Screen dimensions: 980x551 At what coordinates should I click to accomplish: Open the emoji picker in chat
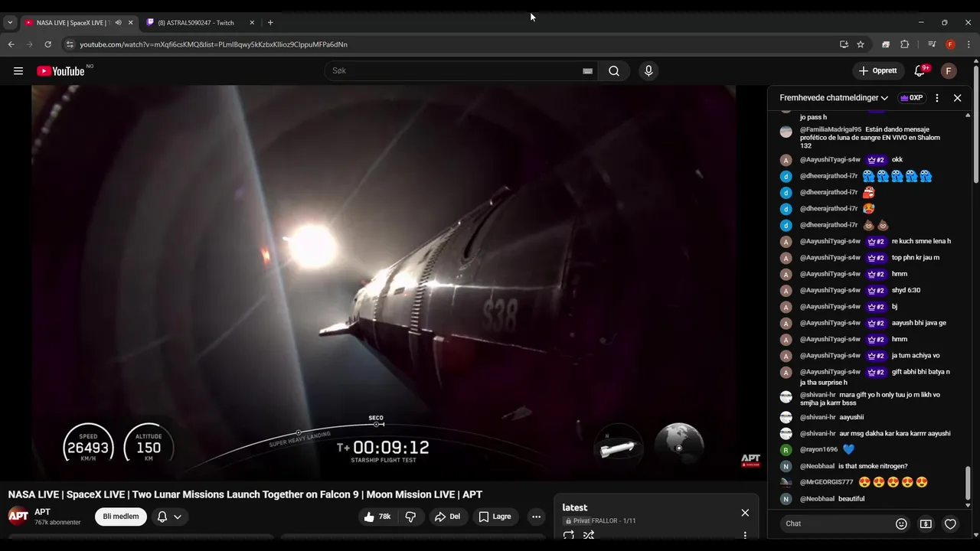click(901, 523)
